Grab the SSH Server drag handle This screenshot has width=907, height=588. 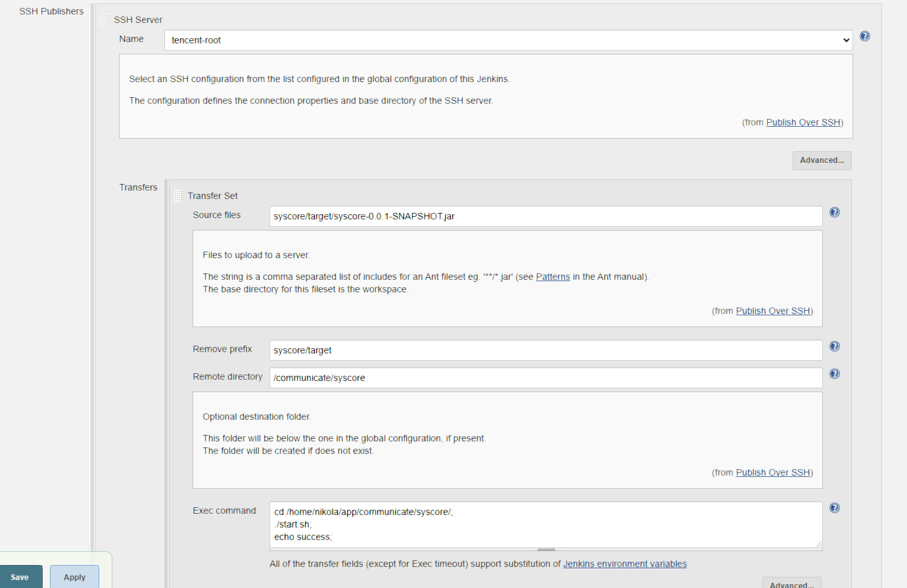(x=105, y=20)
